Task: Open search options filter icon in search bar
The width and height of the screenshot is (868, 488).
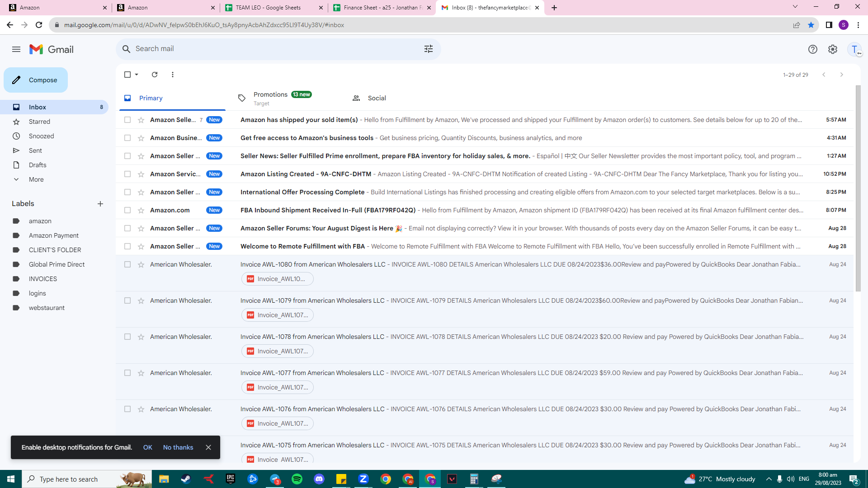Action: pyautogui.click(x=429, y=49)
